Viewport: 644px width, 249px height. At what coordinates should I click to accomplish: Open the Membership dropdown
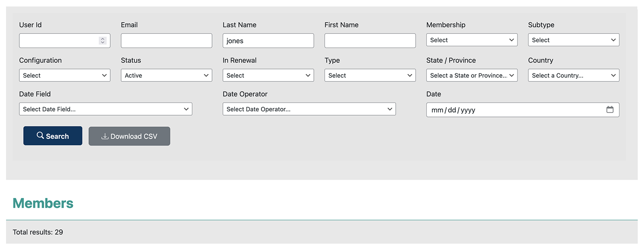coord(471,40)
